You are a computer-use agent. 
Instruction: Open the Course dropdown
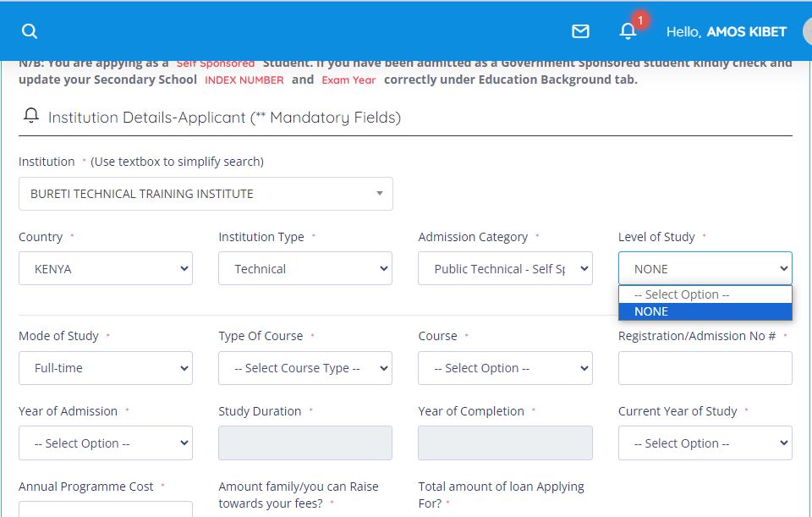(x=505, y=368)
